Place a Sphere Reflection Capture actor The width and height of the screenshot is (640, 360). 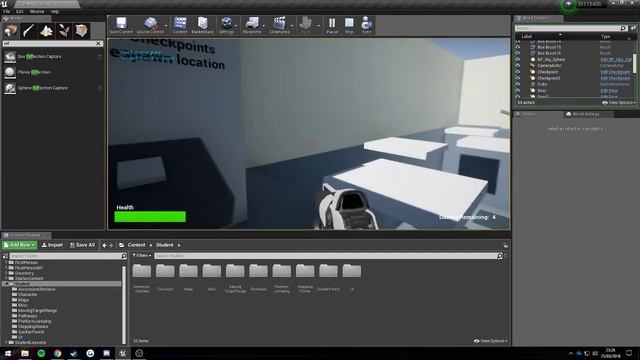53,88
